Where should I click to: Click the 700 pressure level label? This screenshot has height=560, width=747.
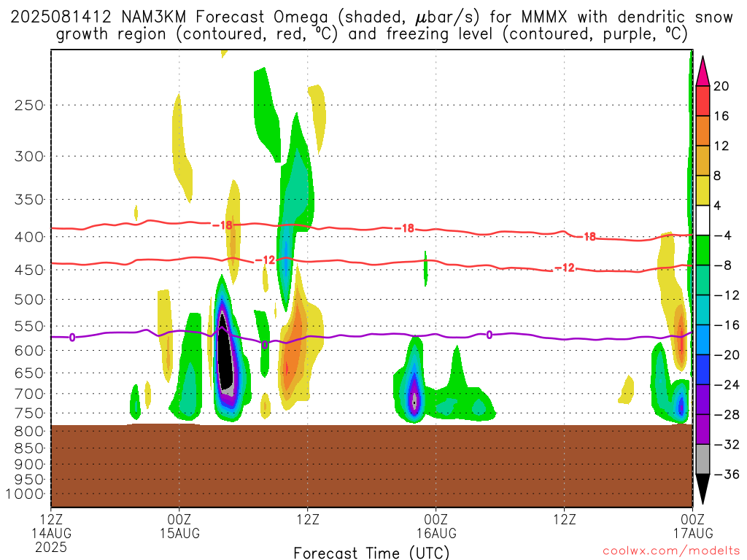click(x=29, y=394)
